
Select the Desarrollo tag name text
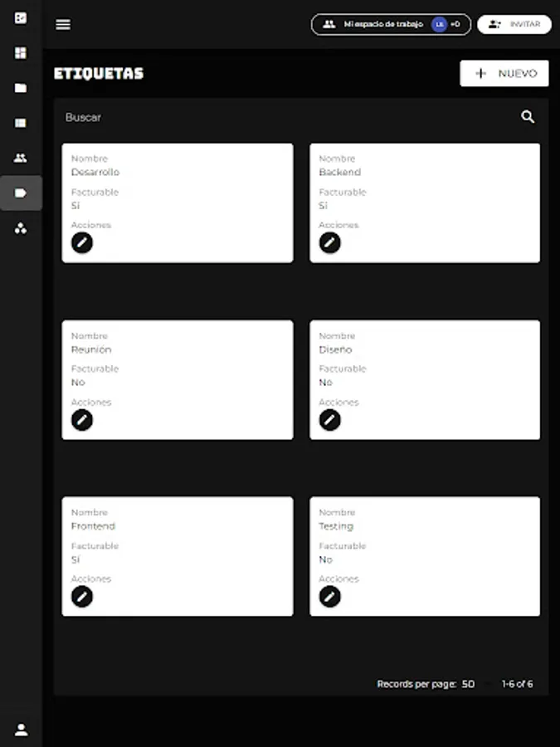(x=95, y=172)
